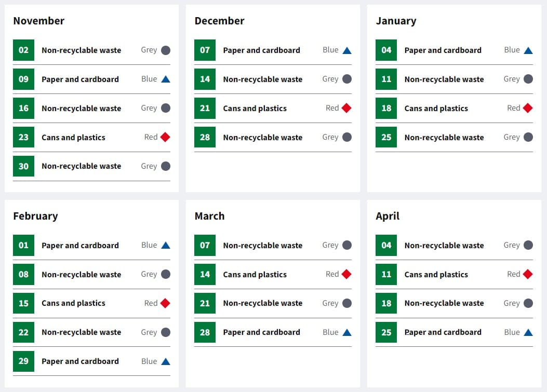Click the red diamond icon for November 23
The width and height of the screenshot is (547, 392).
pyautogui.click(x=165, y=137)
